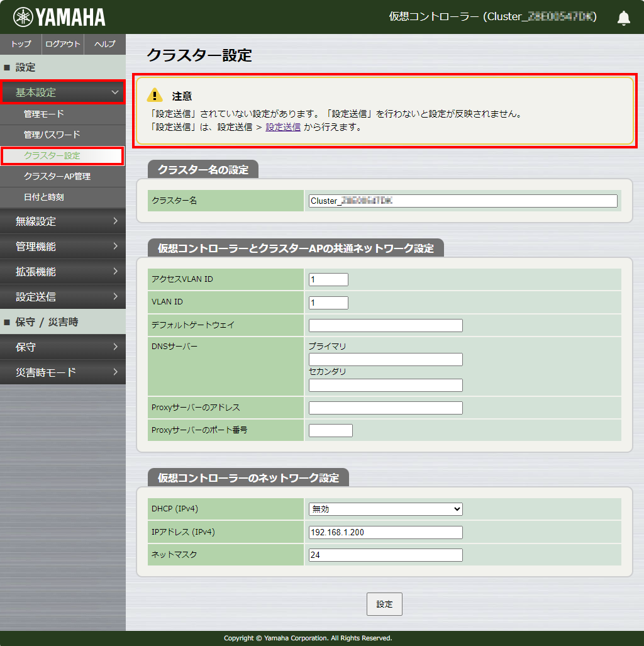
Task: Expand the 災害時モード sidebar section
Action: tap(63, 372)
